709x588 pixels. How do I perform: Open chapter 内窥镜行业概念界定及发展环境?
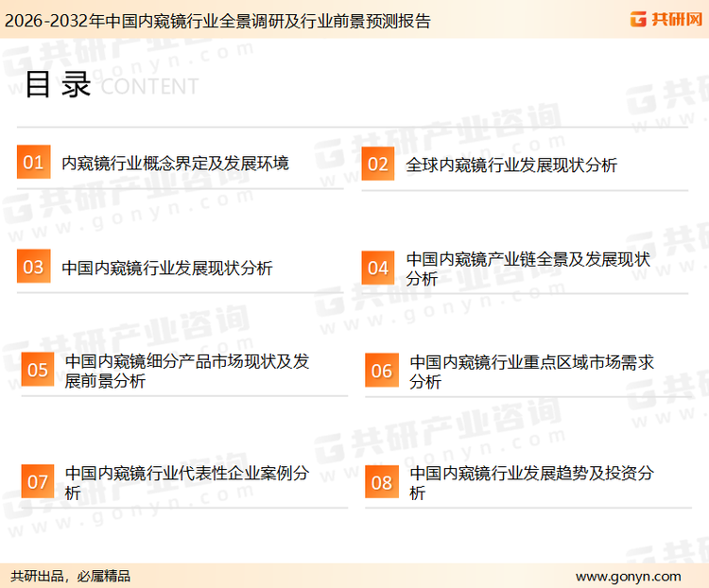(175, 163)
